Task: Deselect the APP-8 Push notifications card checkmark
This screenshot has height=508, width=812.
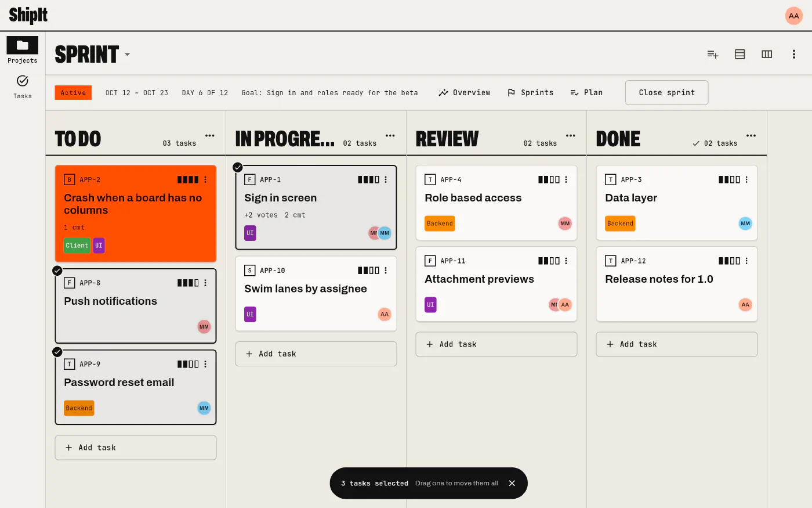Action: click(x=57, y=271)
